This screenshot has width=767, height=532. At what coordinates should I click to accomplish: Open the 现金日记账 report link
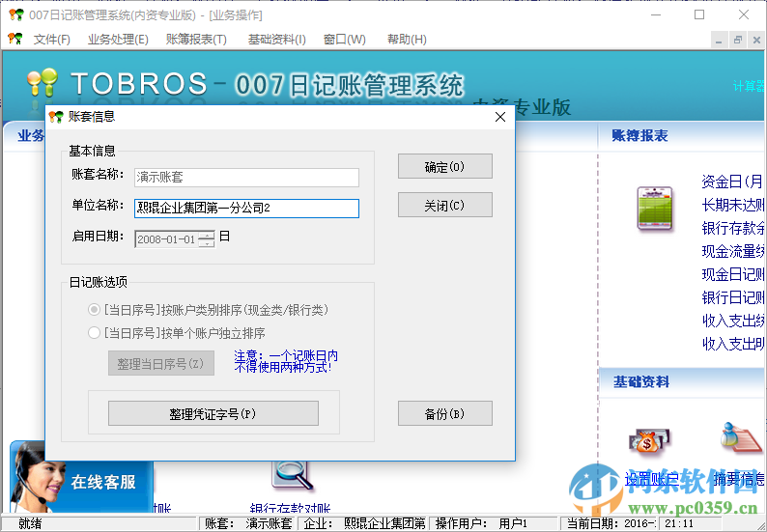(732, 274)
